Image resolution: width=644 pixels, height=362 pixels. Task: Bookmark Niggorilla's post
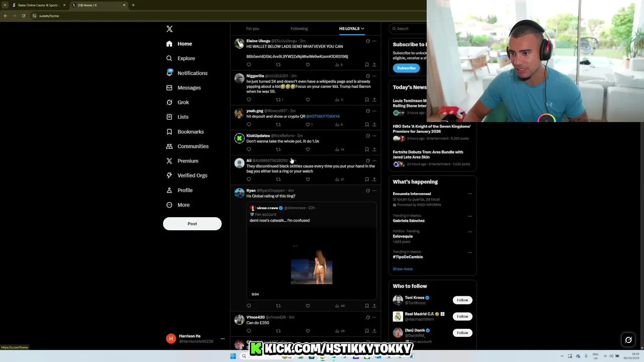(x=367, y=100)
